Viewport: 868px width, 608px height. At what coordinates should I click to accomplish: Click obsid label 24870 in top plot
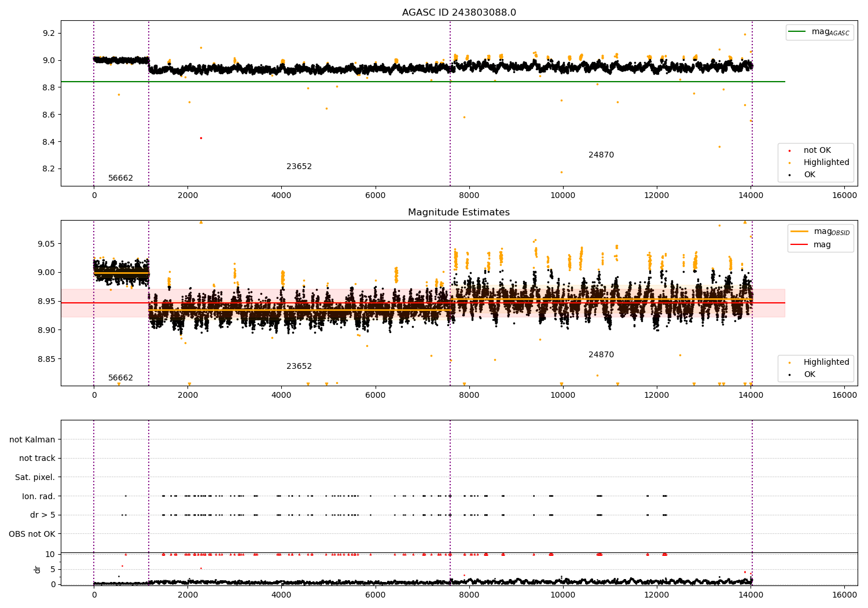pyautogui.click(x=601, y=155)
